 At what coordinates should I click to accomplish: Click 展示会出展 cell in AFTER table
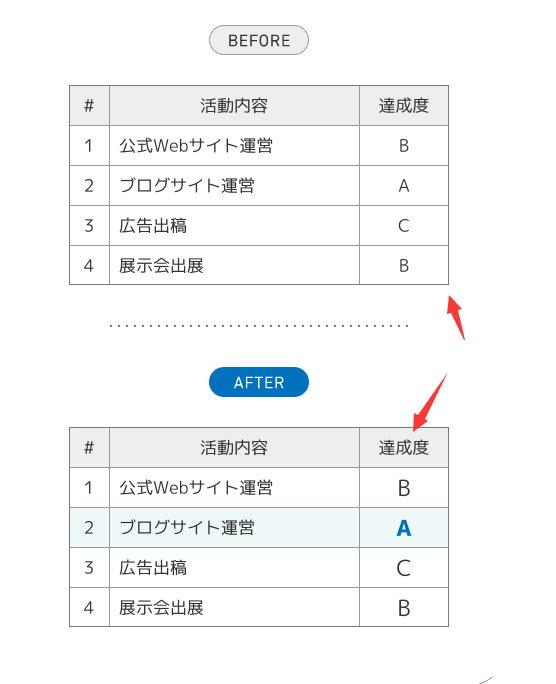[234, 607]
